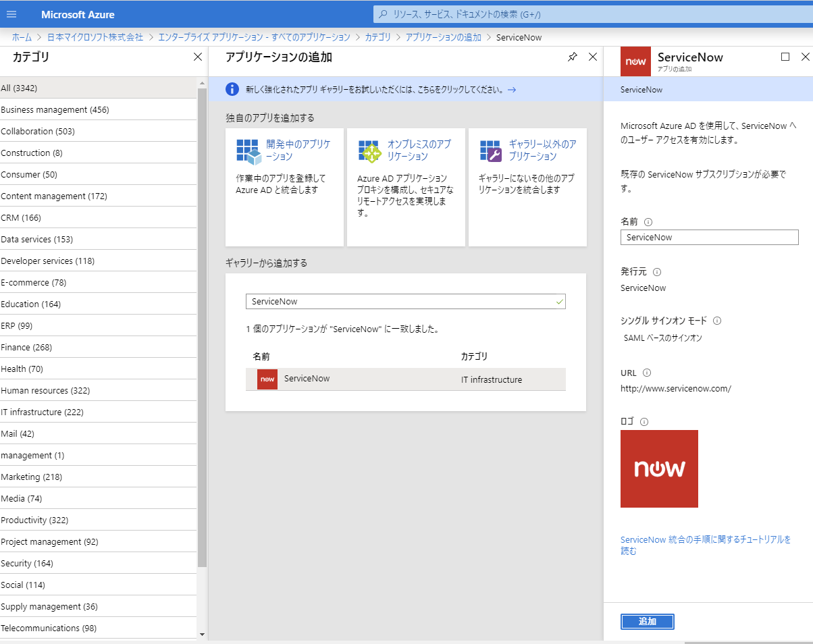This screenshot has height=644, width=813.
Task: Focus the top Azure search box
Action: click(x=593, y=14)
